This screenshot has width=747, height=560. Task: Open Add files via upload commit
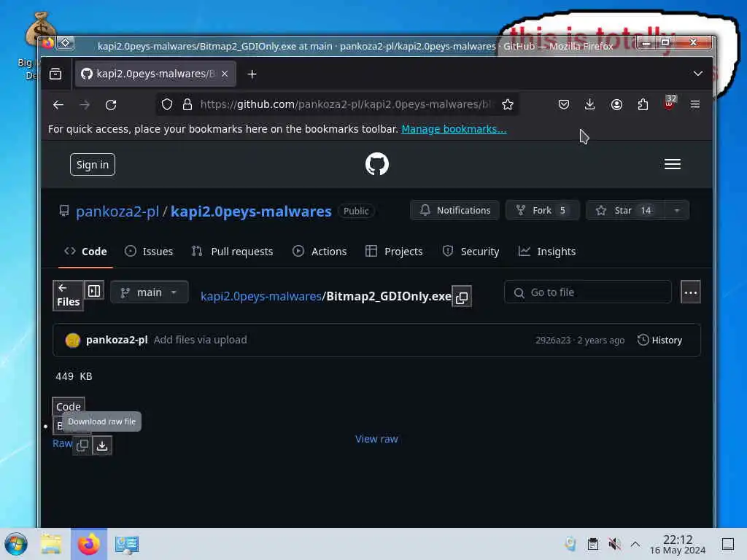click(200, 340)
